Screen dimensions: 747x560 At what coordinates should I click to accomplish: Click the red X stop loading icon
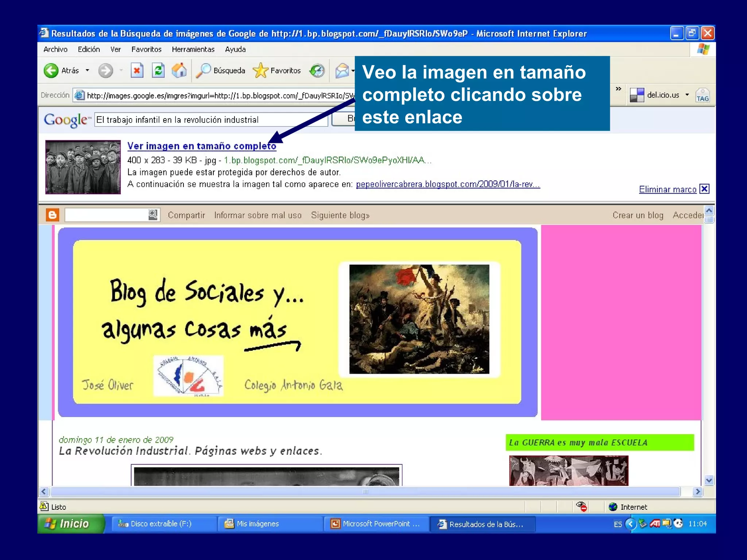click(137, 70)
